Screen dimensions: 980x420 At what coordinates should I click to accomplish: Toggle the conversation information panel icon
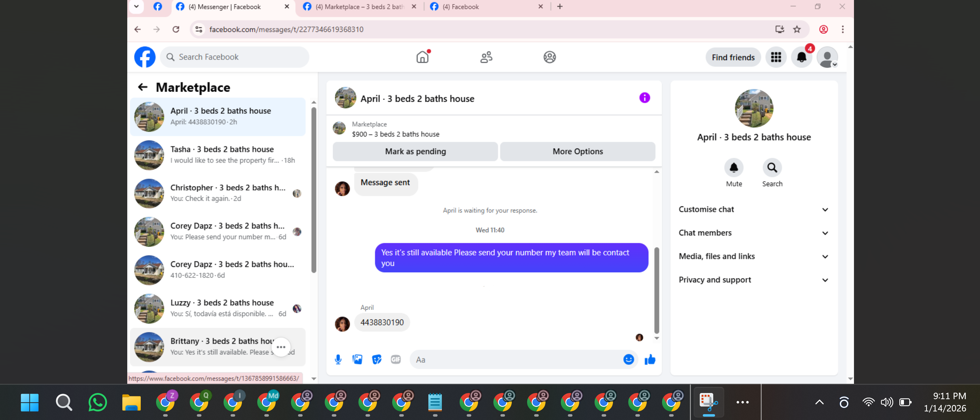[644, 98]
